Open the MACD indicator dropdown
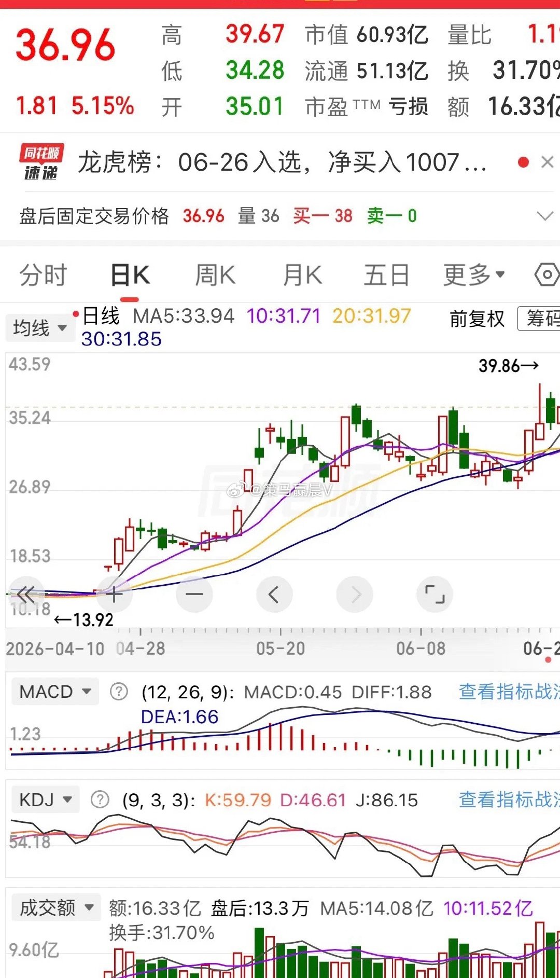Image resolution: width=560 pixels, height=978 pixels. (55, 692)
